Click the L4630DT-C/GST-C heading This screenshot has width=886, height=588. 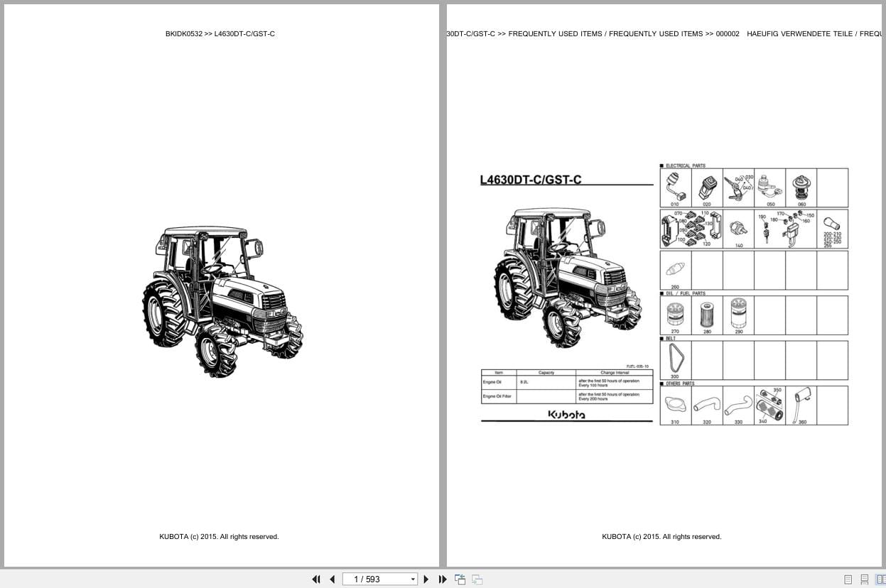pos(531,180)
